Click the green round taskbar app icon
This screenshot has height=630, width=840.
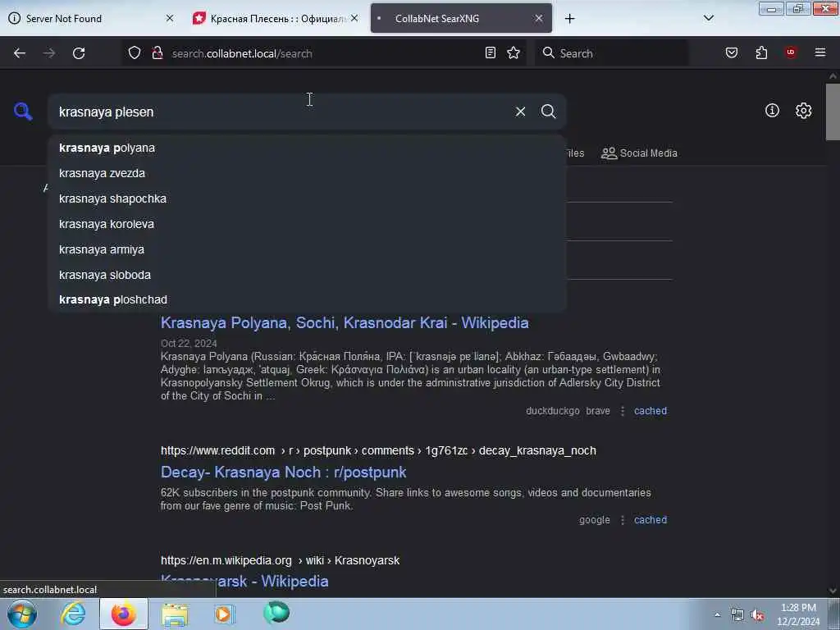point(276,613)
